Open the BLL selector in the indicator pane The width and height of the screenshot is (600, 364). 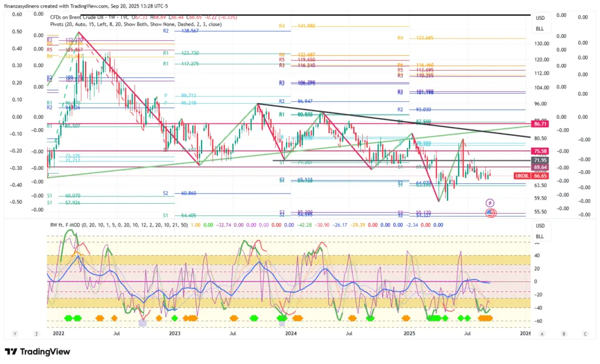click(x=540, y=236)
